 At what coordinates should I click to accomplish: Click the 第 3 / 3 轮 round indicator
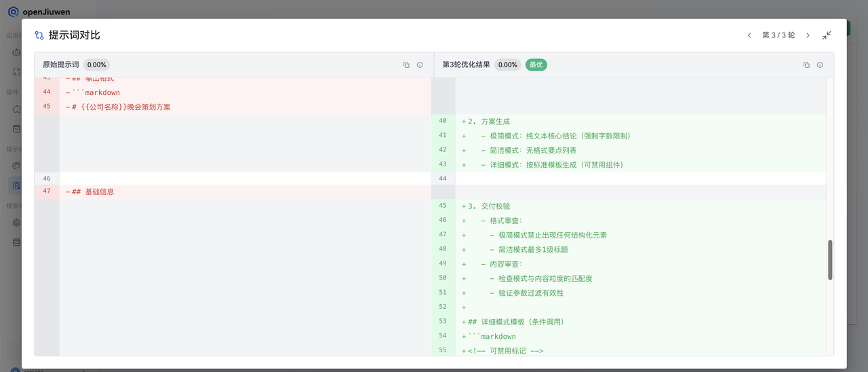[x=778, y=35]
